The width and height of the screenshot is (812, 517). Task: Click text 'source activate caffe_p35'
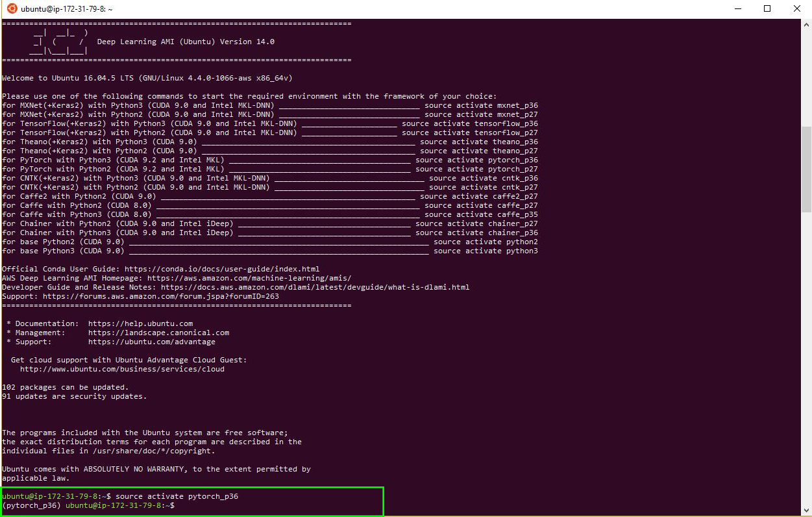[x=481, y=214]
